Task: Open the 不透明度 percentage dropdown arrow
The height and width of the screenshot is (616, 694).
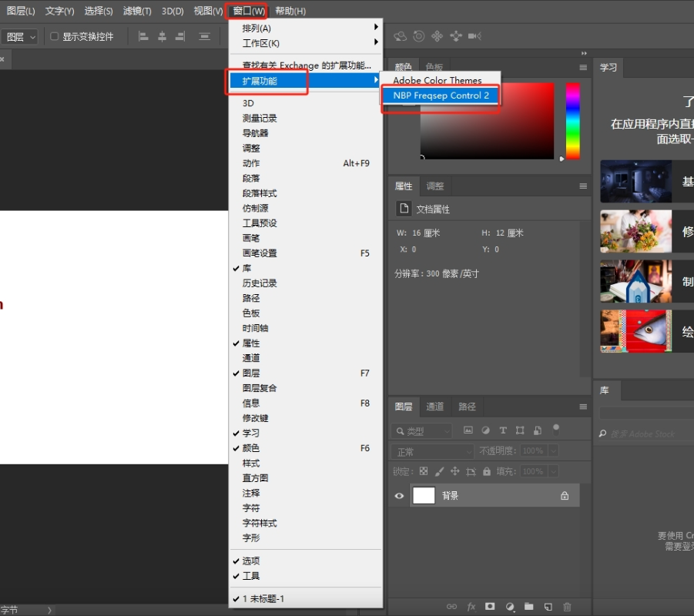Action: [x=553, y=451]
